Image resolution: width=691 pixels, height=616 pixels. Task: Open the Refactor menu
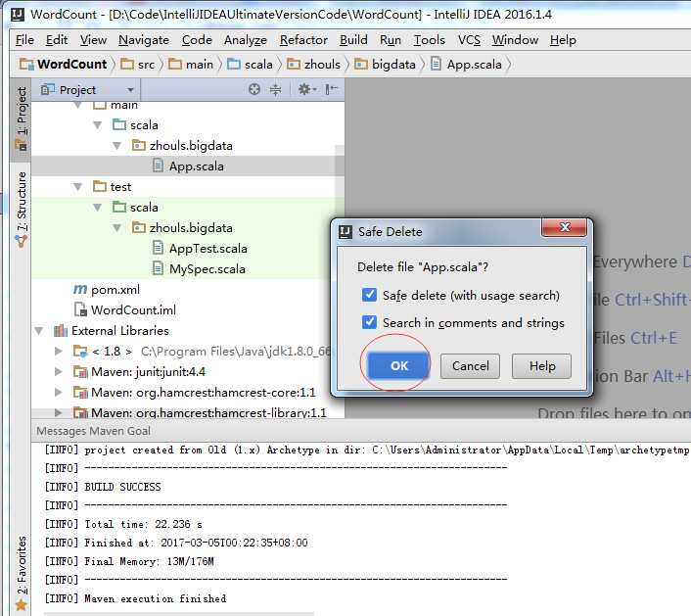pos(303,40)
